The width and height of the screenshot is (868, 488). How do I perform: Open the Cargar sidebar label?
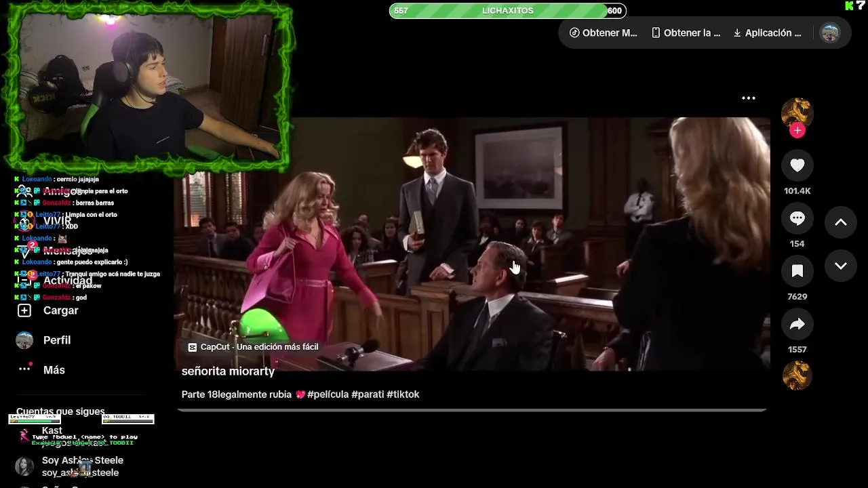(61, 310)
